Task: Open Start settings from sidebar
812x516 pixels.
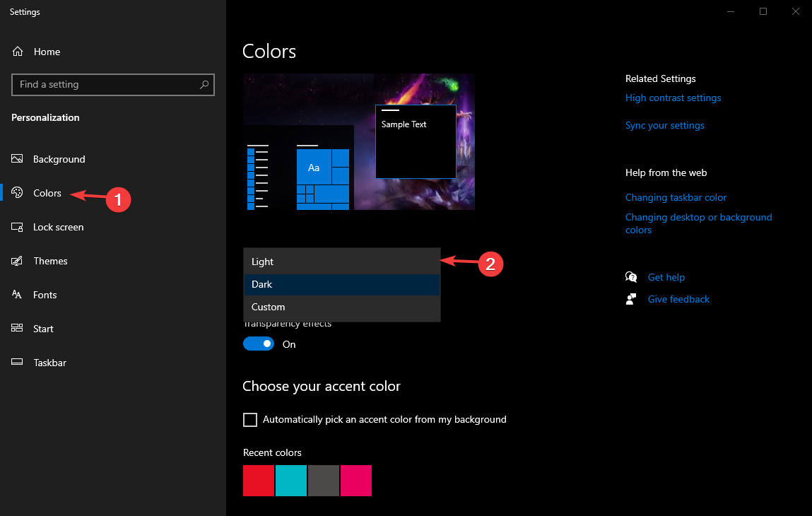Action: [43, 328]
